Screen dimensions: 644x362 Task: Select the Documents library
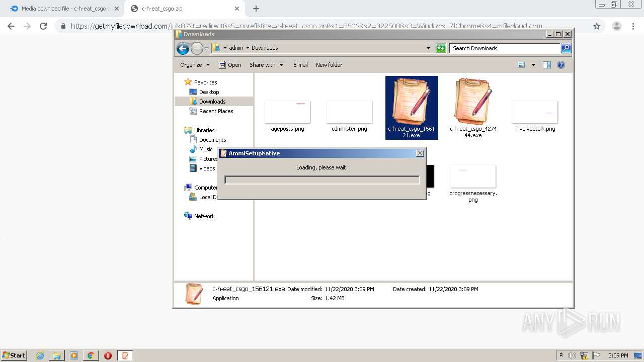(212, 140)
